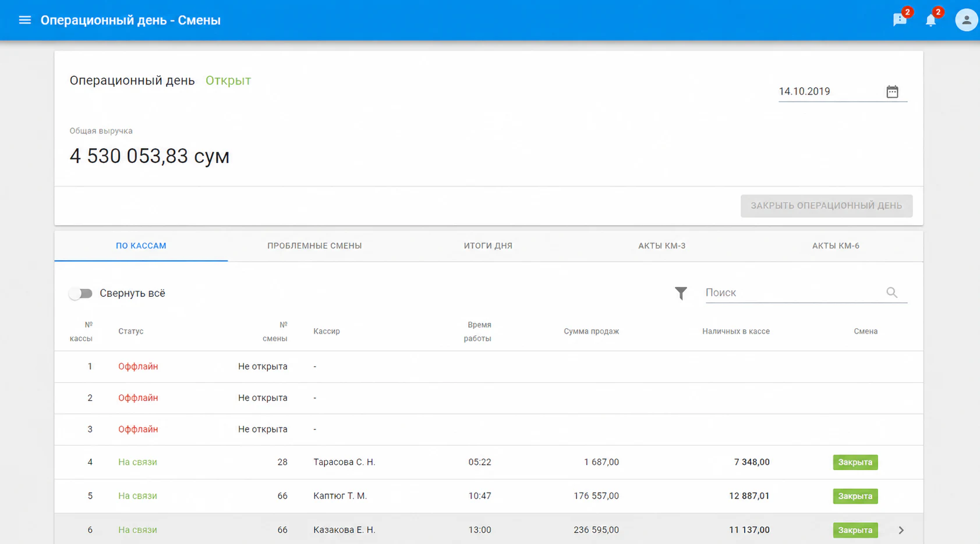Click the 'Статус' column header

pos(130,331)
